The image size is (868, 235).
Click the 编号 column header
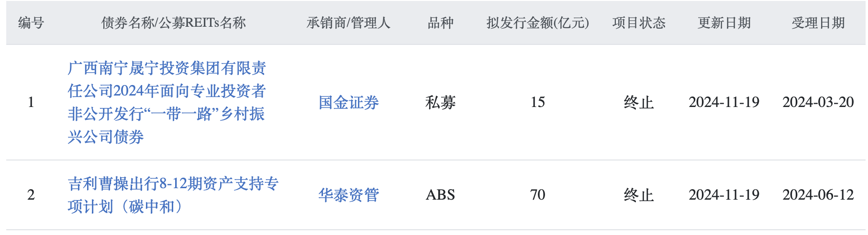[31, 23]
